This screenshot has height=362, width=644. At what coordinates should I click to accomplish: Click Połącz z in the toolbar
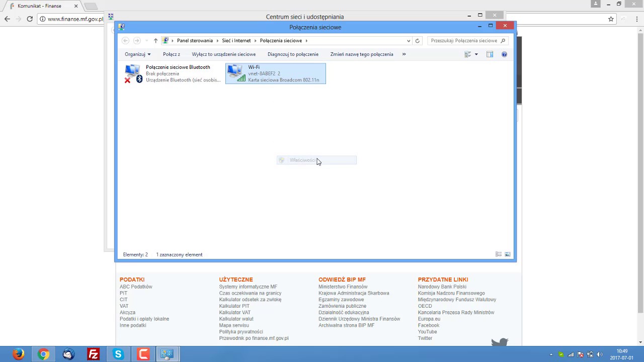click(x=172, y=54)
